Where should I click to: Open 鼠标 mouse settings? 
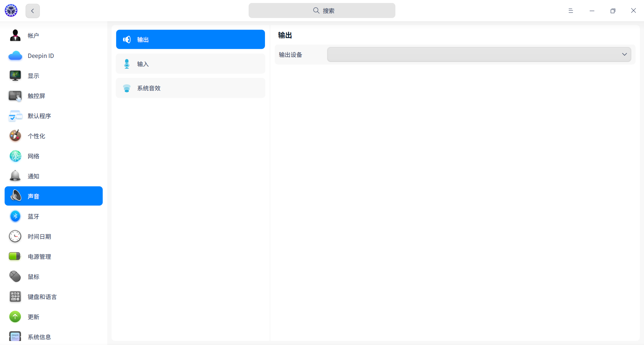[54, 277]
